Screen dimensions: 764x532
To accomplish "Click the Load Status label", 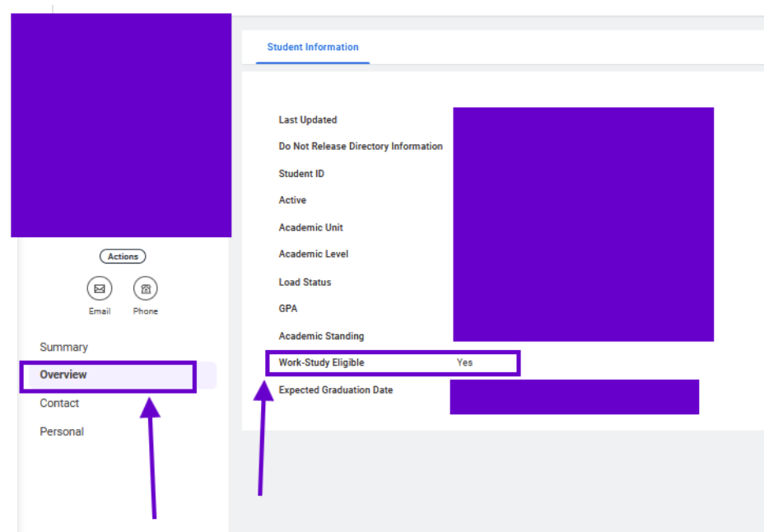I will tap(305, 282).
